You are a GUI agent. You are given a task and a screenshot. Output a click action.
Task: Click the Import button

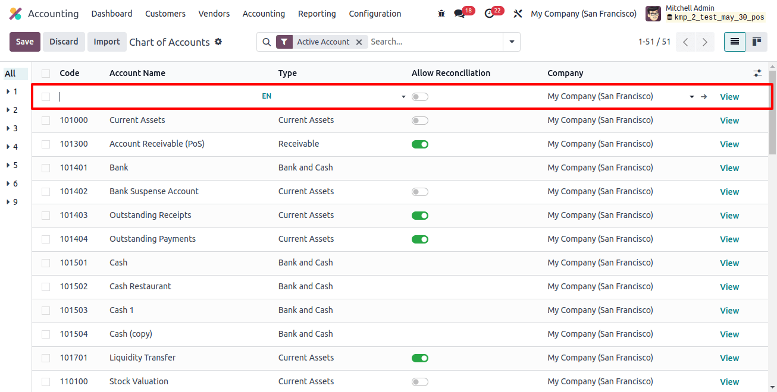[107, 42]
